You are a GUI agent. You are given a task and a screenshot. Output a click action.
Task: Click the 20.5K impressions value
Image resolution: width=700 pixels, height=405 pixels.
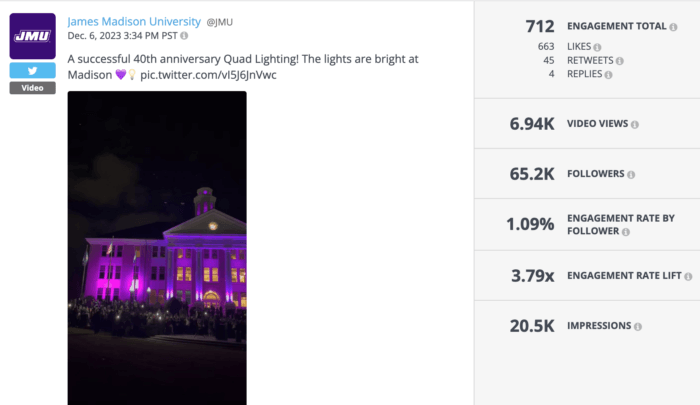[x=532, y=326]
